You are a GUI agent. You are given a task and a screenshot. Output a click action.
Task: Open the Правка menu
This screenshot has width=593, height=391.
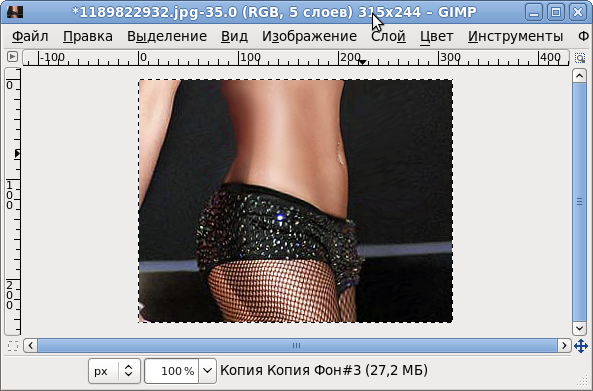[x=88, y=37]
